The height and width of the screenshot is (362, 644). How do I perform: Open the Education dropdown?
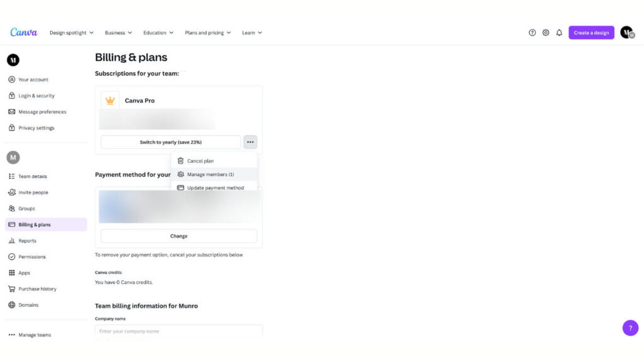point(158,33)
